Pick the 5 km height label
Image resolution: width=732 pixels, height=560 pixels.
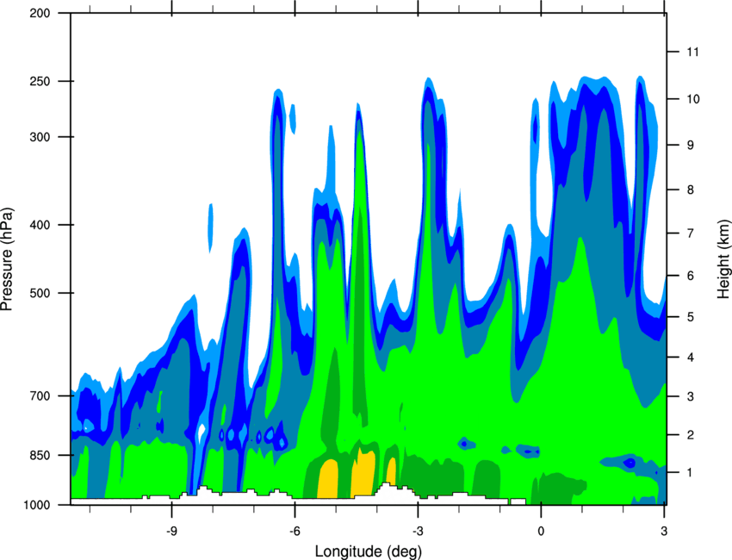691,317
